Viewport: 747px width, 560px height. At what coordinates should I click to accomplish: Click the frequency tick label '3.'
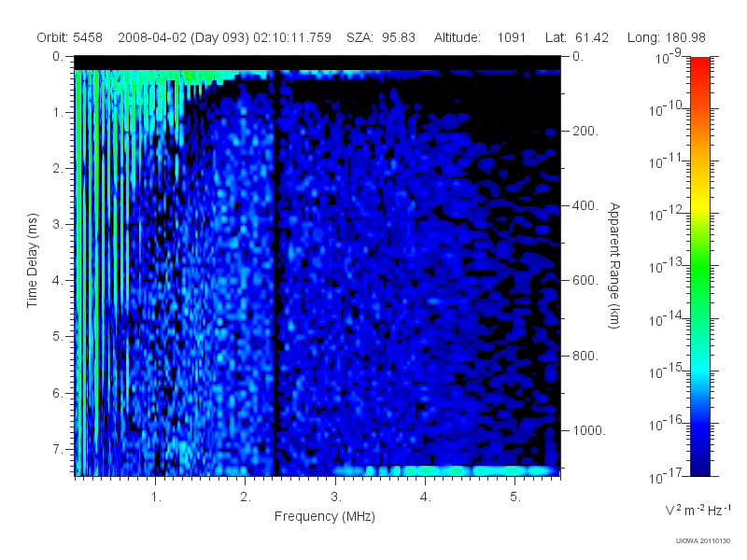(336, 497)
